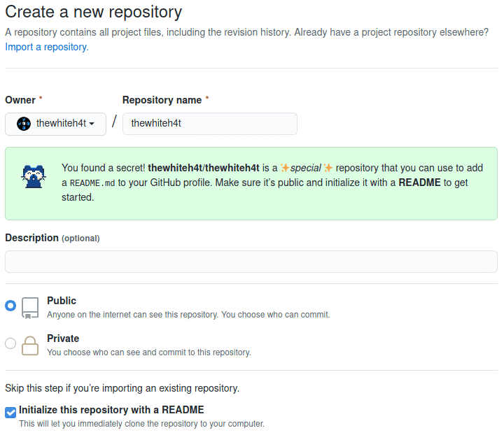504x435 pixels.
Task: Click 'You choose who can see and commit' text
Action: click(149, 352)
